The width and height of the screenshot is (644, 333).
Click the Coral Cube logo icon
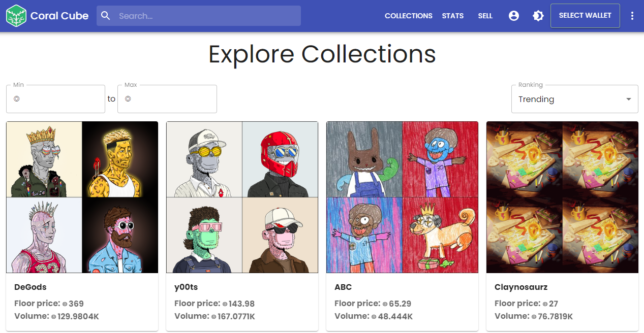point(17,15)
